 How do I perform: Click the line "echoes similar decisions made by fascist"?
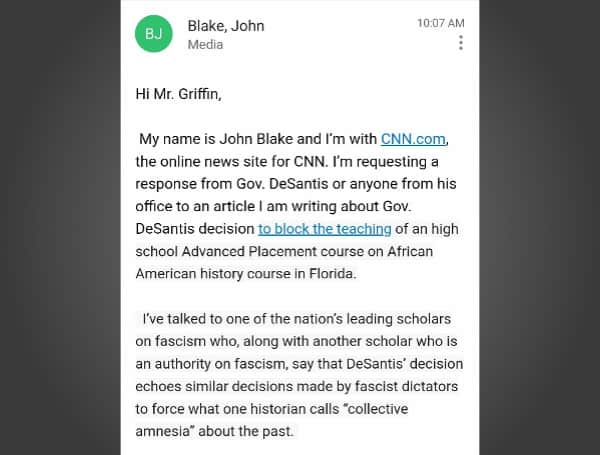pyautogui.click(x=297, y=387)
